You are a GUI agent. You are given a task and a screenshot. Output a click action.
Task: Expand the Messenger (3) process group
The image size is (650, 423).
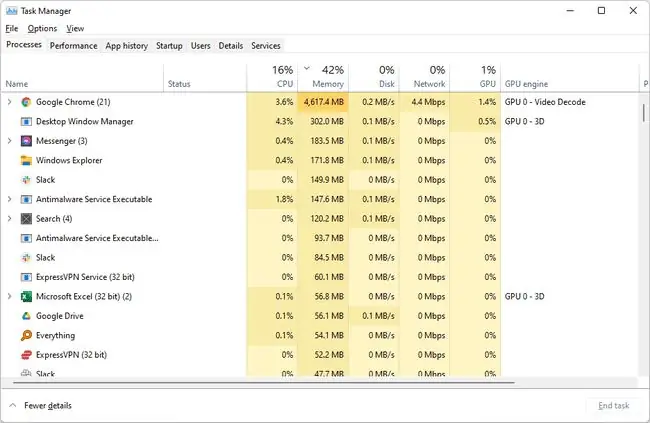click(10, 141)
